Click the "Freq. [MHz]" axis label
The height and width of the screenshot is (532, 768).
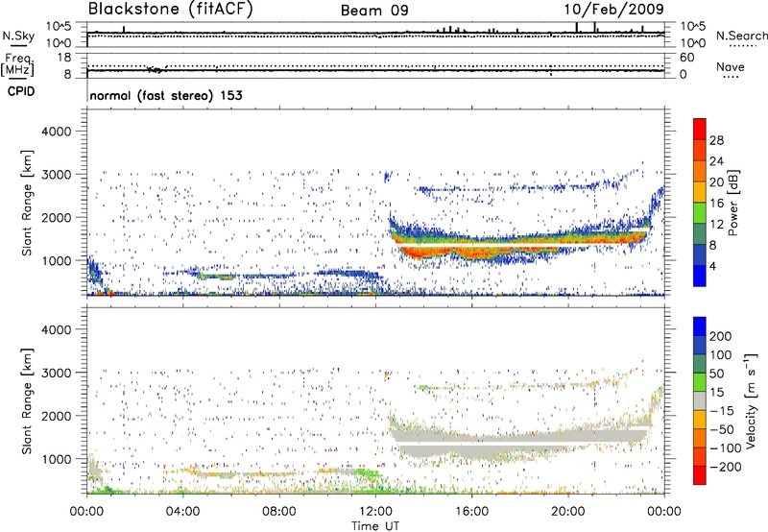tap(17, 65)
